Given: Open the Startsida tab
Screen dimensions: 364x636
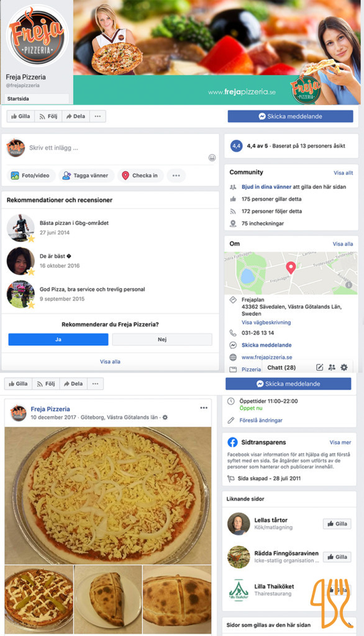Looking at the screenshot, I should (37, 99).
